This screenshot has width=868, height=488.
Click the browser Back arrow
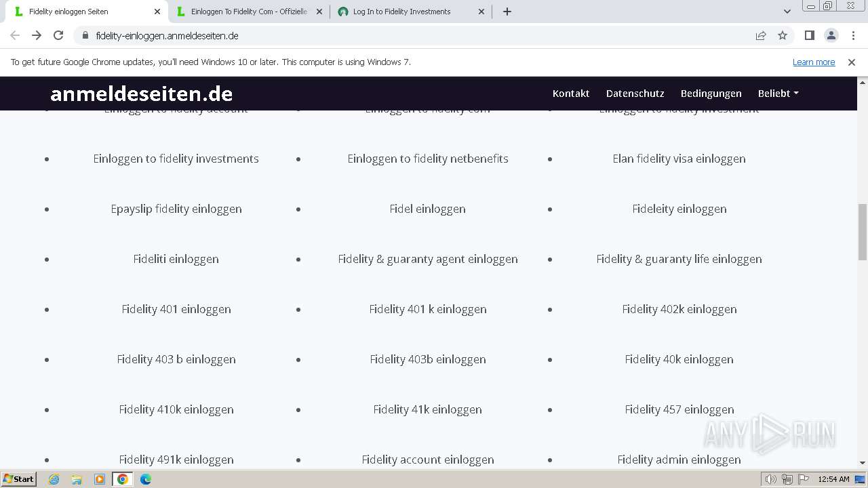15,35
